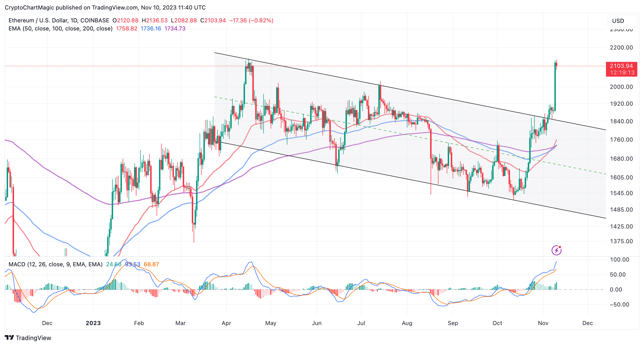Click the EMA 50 value 1758.82
644x346 pixels.
pos(126,29)
